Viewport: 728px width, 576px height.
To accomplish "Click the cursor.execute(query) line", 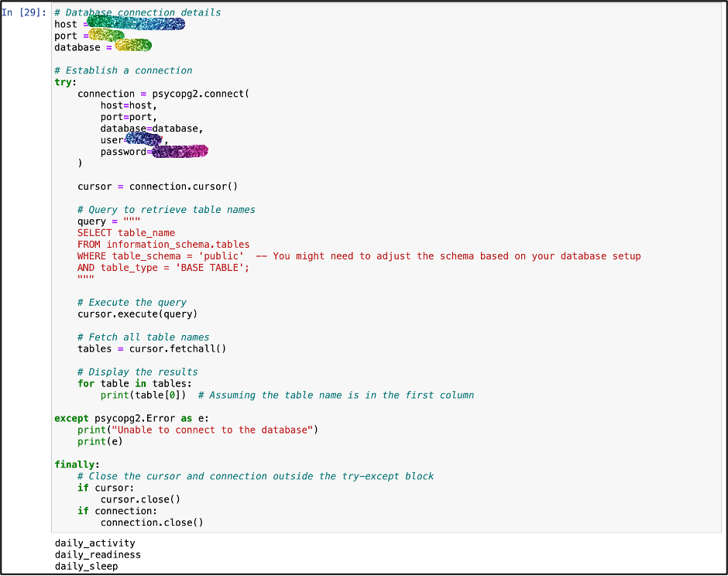I will click(x=137, y=314).
